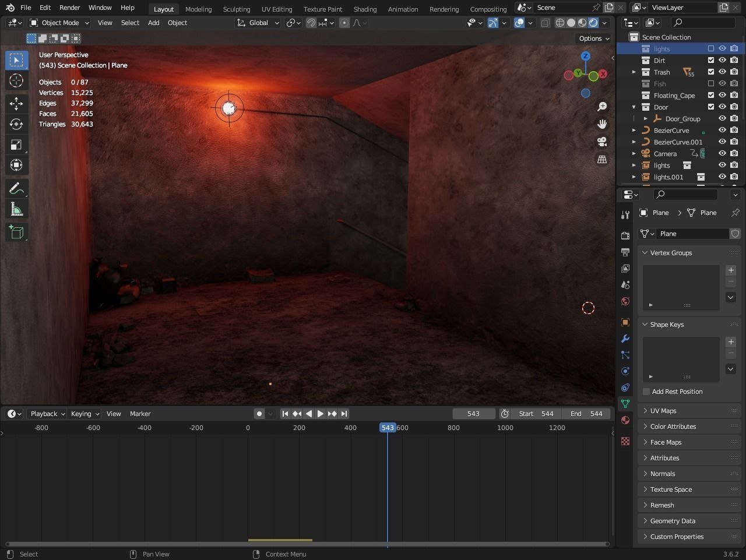Open the Particles properties tab
746x560 pixels.
pyautogui.click(x=625, y=355)
